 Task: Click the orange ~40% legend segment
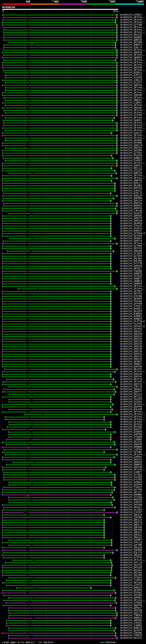tap(45, 4)
